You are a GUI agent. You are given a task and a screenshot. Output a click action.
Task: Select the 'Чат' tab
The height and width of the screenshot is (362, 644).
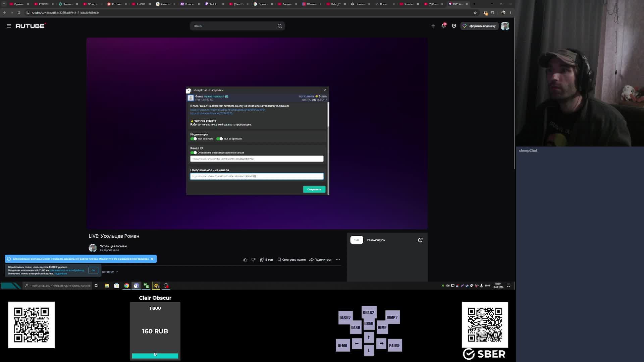click(357, 240)
